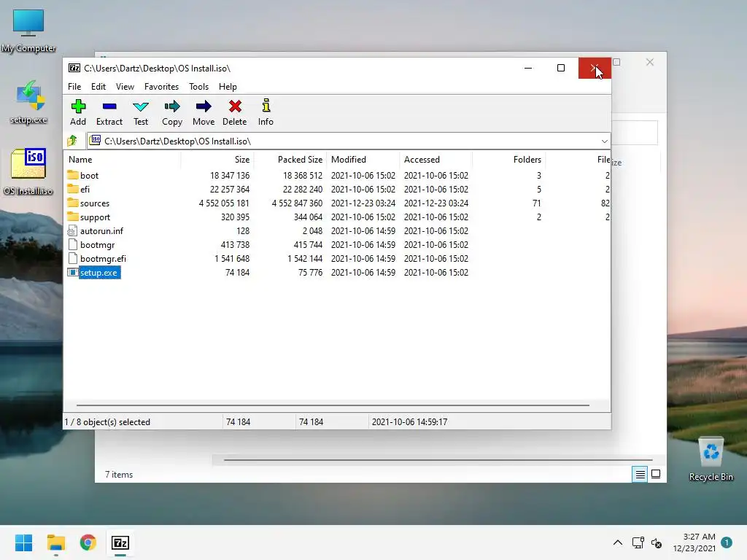Image resolution: width=747 pixels, height=560 pixels.
Task: Select OS Install.iso desktop file
Action: click(x=28, y=172)
